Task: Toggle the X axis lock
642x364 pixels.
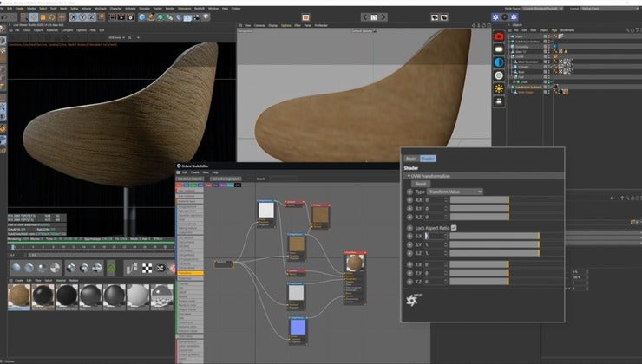Action: coord(73,17)
